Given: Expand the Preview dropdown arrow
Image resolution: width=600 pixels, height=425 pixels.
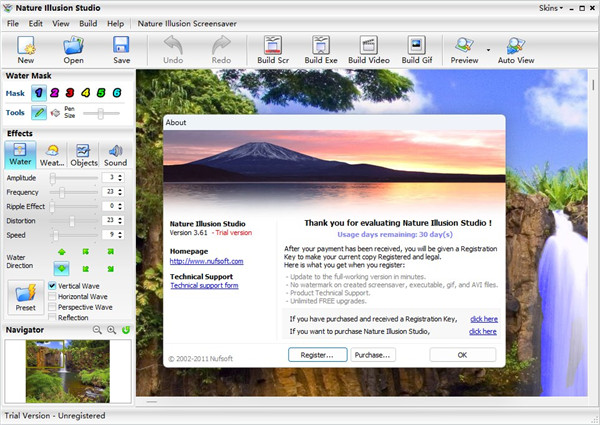Looking at the screenshot, I should 488,48.
